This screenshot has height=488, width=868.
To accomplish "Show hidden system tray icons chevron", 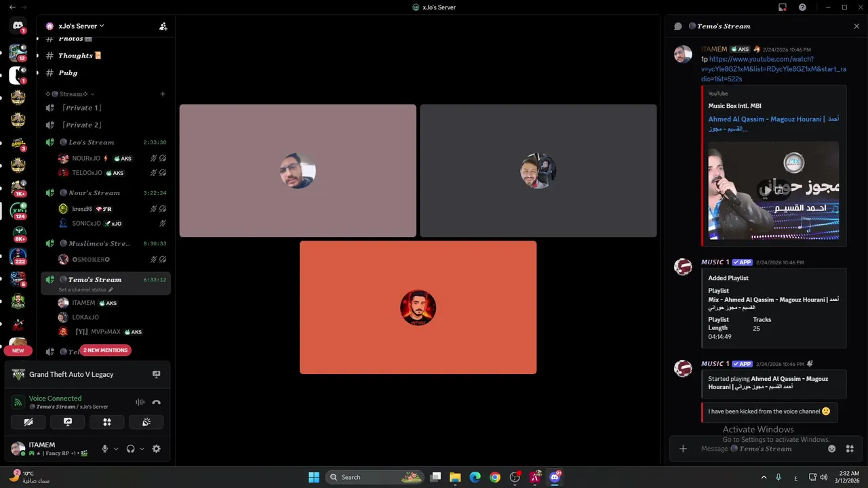I will pyautogui.click(x=764, y=477).
